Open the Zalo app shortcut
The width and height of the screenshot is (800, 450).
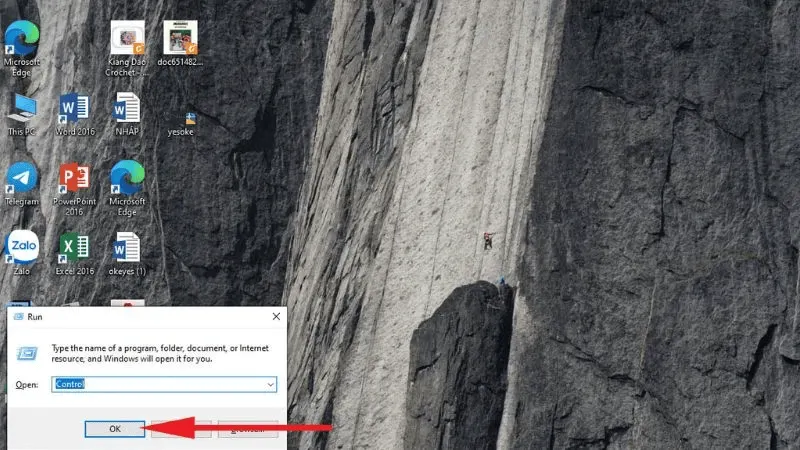pos(21,249)
